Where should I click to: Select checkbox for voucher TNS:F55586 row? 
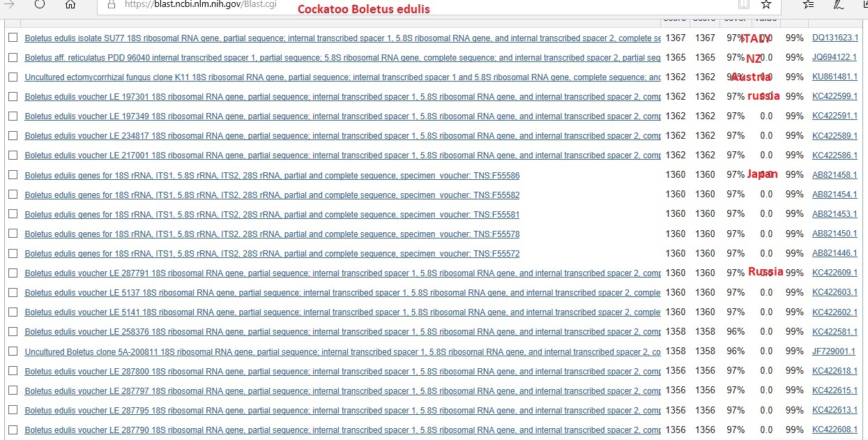[x=13, y=175]
